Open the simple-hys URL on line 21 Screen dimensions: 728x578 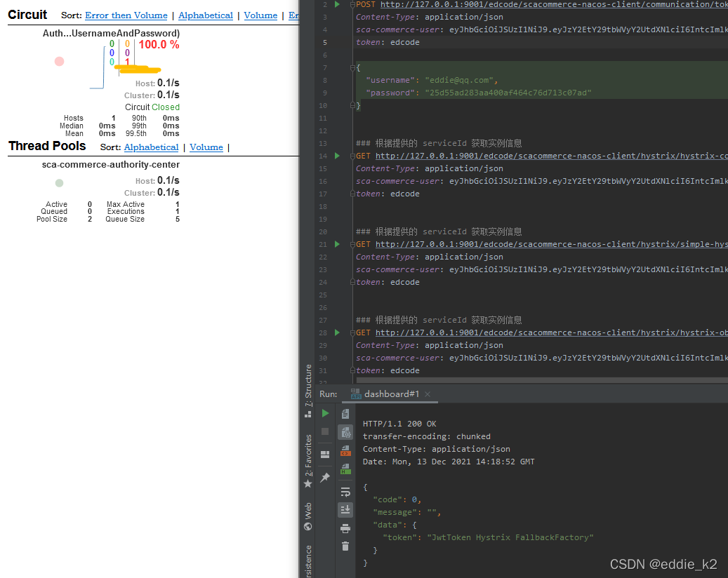552,244
